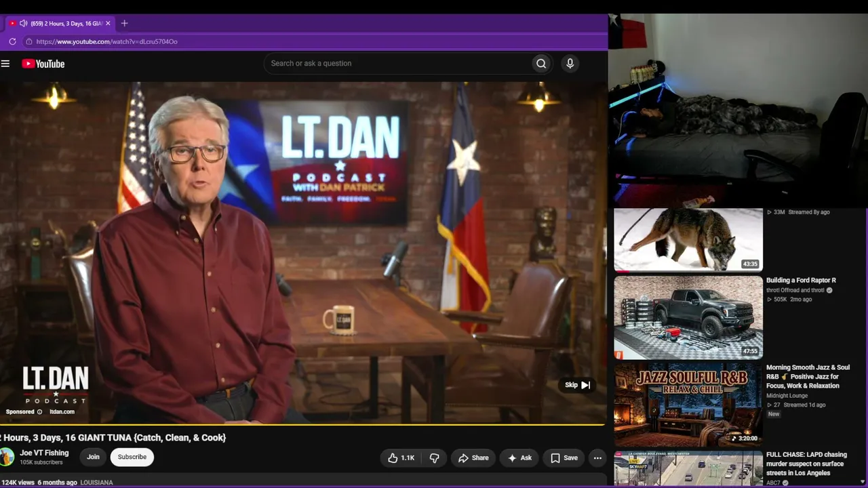Image resolution: width=868 pixels, height=488 pixels.
Task: Open the three-dot more actions menu
Action: (x=597, y=458)
